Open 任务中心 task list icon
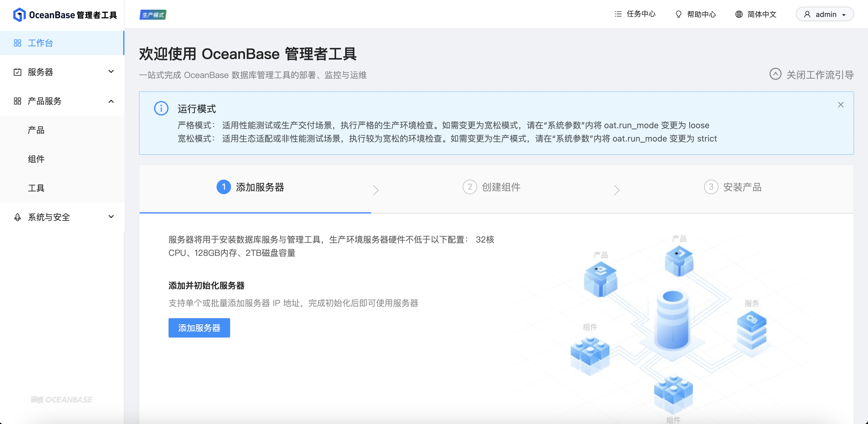This screenshot has height=424, width=868. click(x=618, y=14)
